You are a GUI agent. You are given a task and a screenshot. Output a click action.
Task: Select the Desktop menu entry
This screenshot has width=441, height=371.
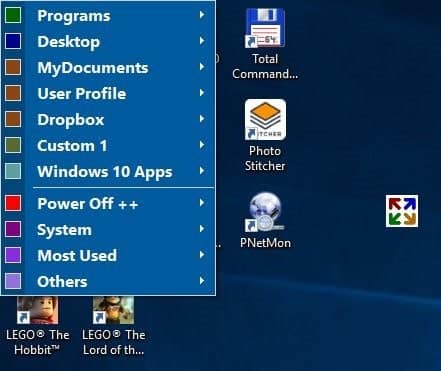pyautogui.click(x=108, y=41)
